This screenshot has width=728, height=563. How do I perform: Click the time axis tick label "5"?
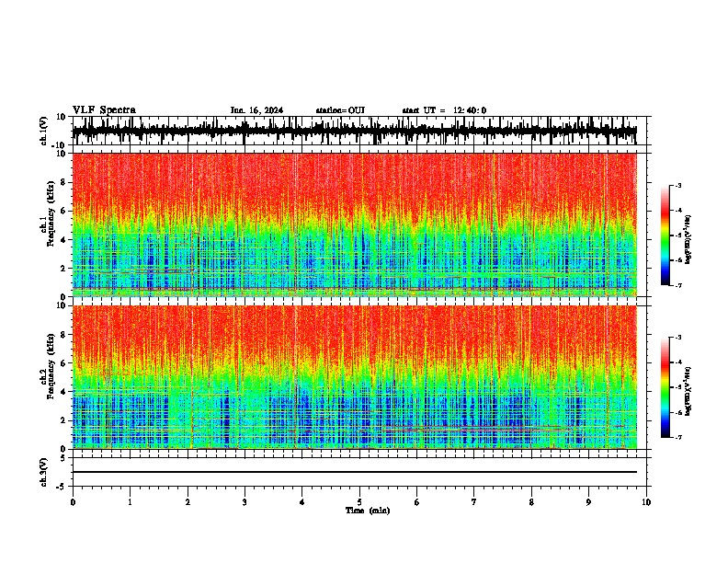click(x=359, y=502)
